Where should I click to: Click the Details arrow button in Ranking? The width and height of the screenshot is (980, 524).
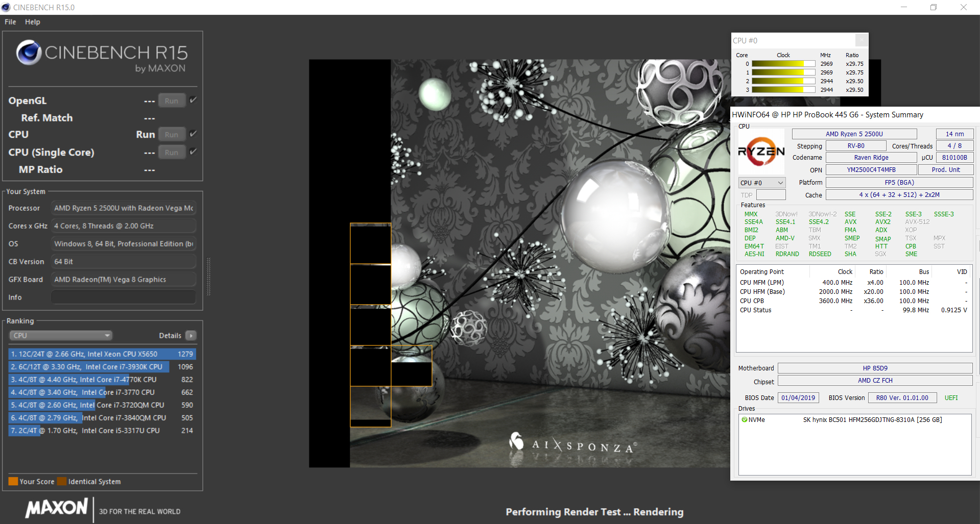point(191,335)
